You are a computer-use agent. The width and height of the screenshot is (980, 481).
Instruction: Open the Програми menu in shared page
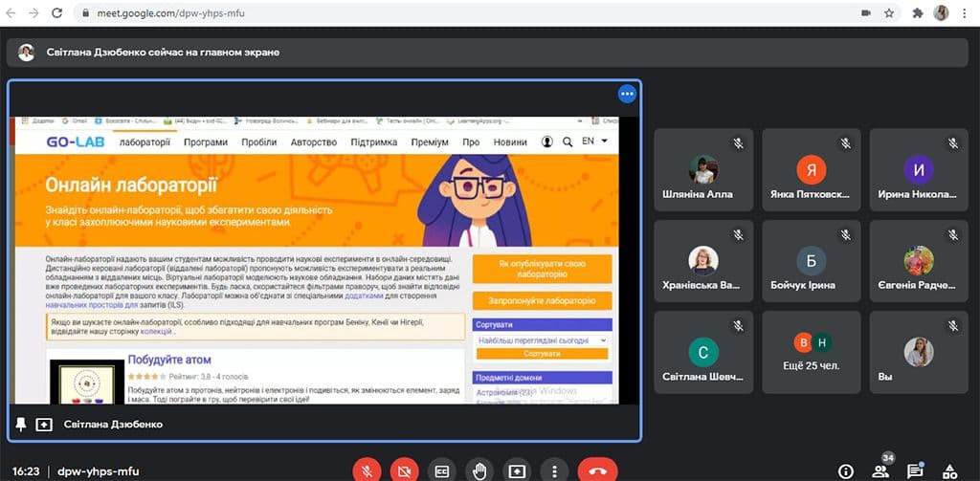pos(206,142)
